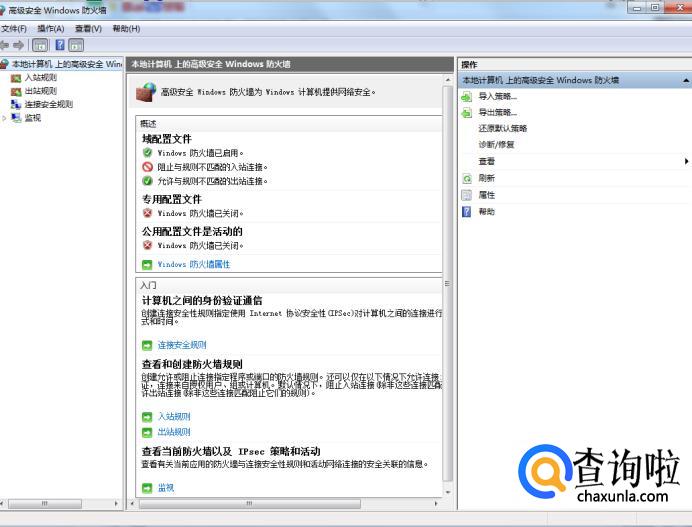Click left tree horizontal scrollbar thumb
The width and height of the screenshot is (692, 527).
click(45, 504)
